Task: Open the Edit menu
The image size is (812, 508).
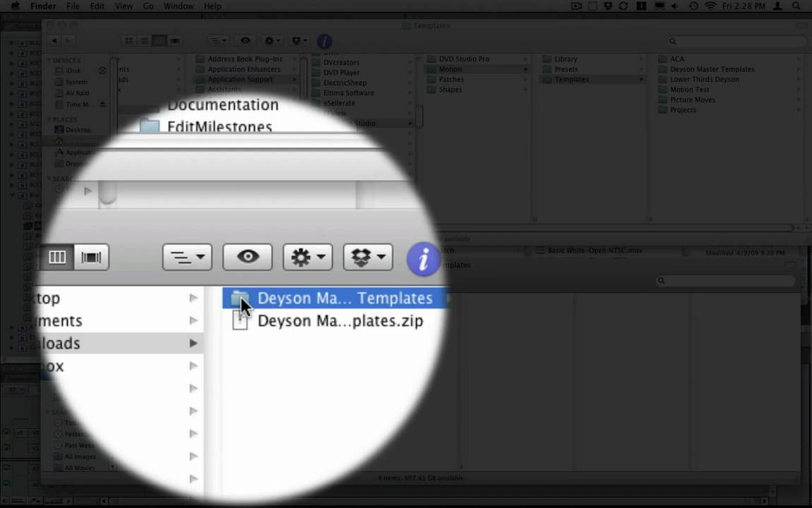Action: [x=97, y=6]
